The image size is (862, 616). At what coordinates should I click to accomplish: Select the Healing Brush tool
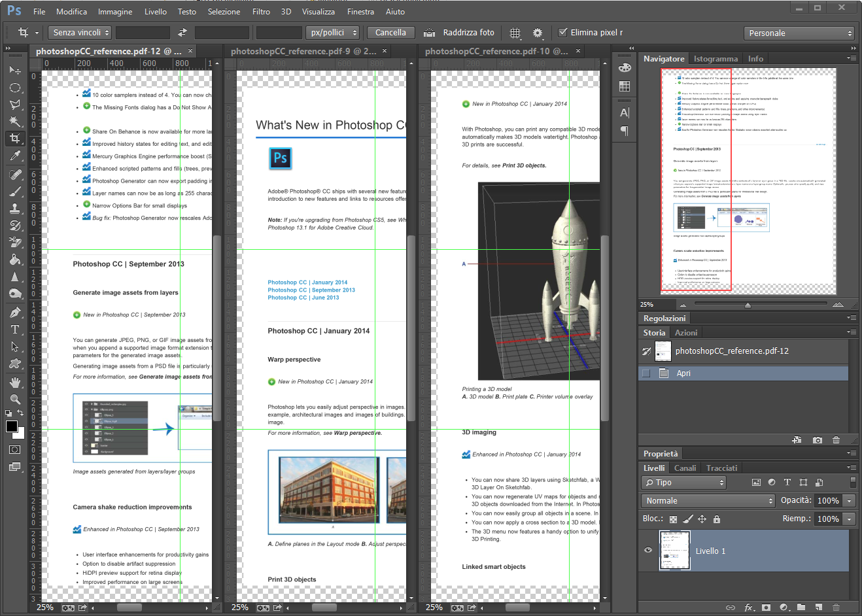pos(15,175)
